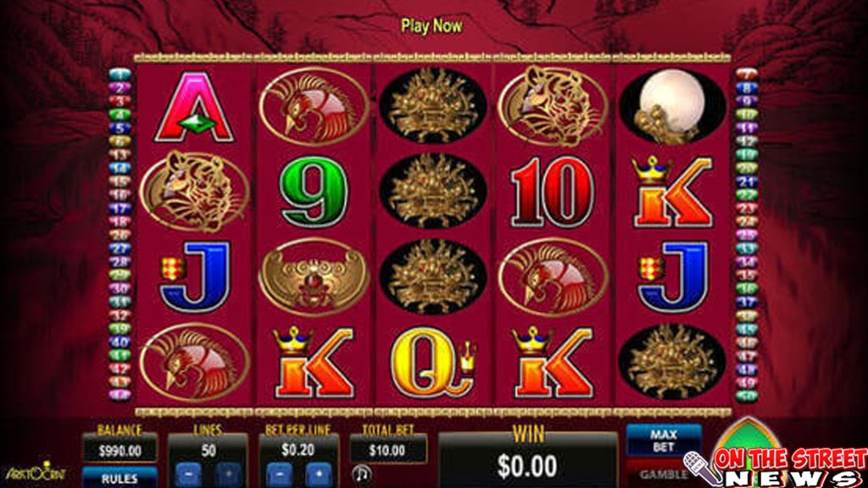Decrease the number of lines

[188, 475]
